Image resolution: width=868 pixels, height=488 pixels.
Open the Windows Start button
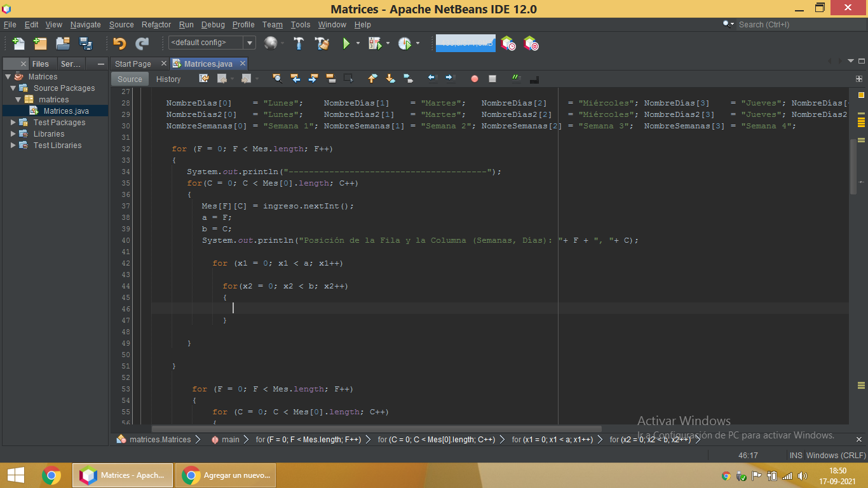[15, 475]
